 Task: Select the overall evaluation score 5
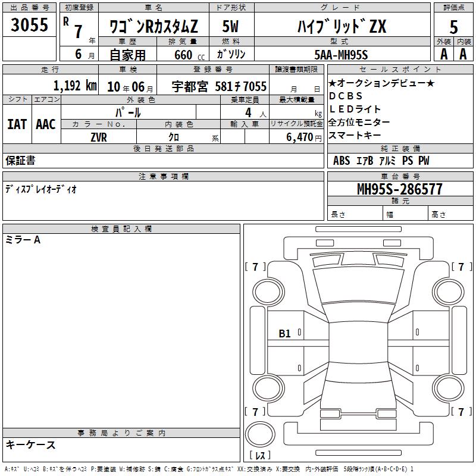pos(453,27)
